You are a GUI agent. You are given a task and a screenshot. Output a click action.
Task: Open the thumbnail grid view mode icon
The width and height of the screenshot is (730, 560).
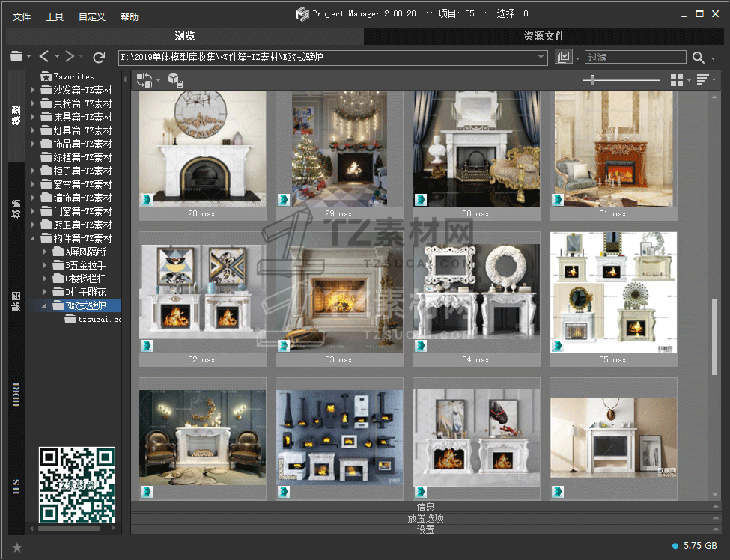(x=677, y=80)
